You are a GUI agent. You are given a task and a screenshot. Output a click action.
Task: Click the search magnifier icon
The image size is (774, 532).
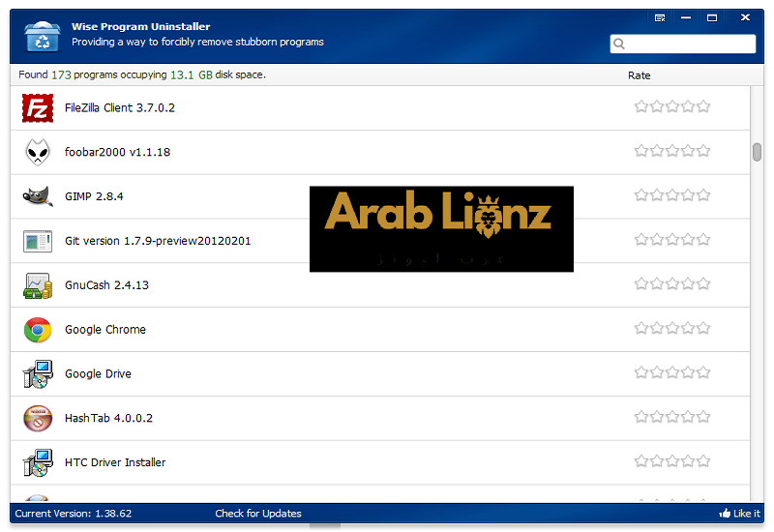coord(619,44)
